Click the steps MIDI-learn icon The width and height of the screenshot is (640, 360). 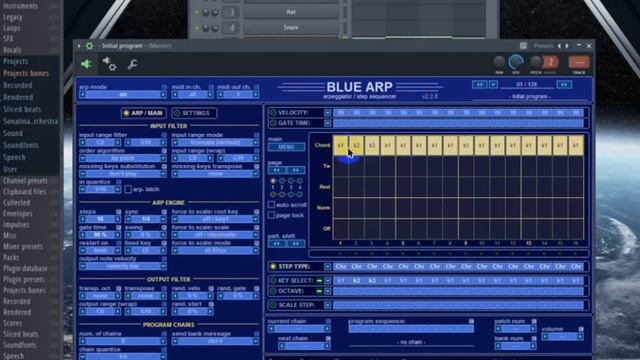coord(118,212)
